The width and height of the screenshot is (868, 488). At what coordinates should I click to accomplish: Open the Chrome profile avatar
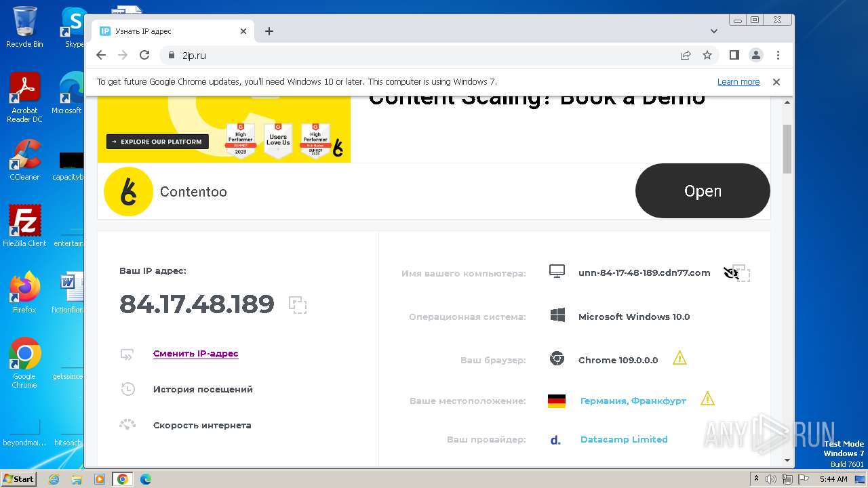755,55
